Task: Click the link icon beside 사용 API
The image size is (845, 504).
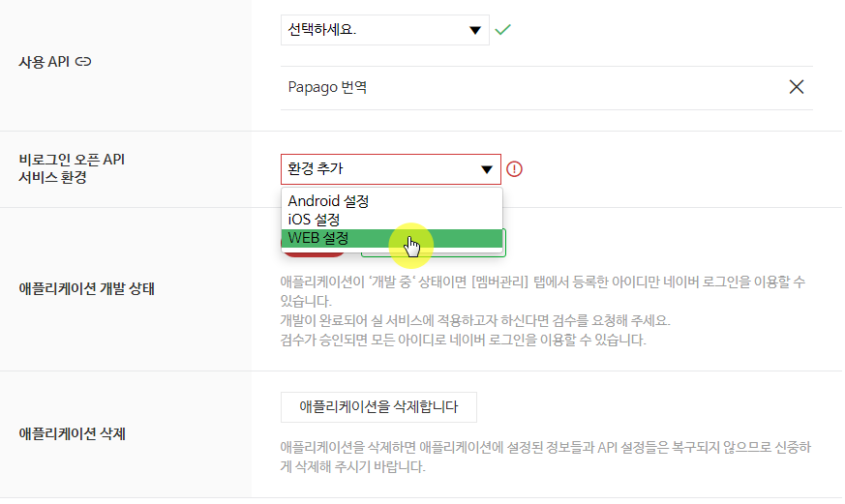Action: click(x=83, y=62)
